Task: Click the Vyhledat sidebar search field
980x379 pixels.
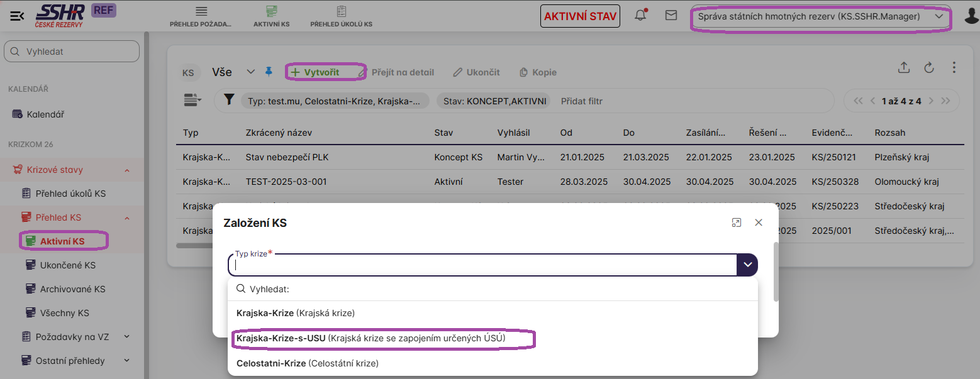Action: tap(72, 52)
